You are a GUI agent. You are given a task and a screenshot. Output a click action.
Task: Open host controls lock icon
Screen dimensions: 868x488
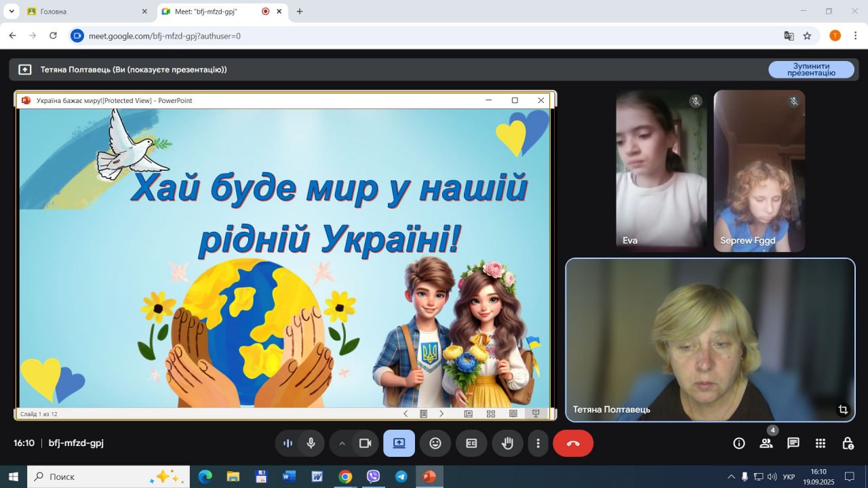848,443
